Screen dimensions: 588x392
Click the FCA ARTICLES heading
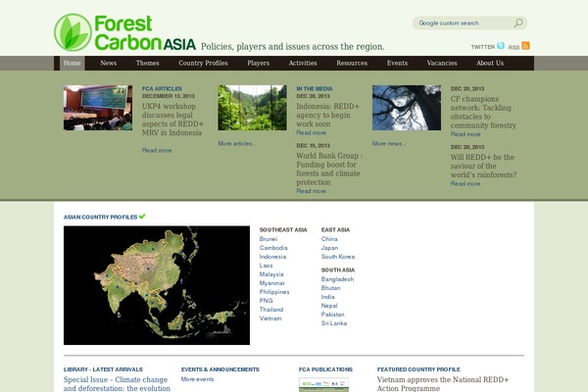(x=162, y=88)
